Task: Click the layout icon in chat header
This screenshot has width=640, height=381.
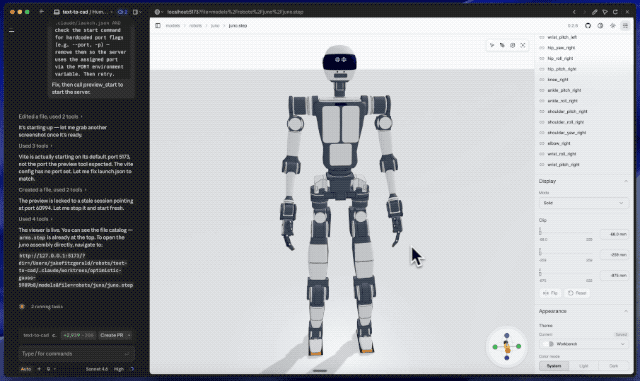Action: (136, 12)
